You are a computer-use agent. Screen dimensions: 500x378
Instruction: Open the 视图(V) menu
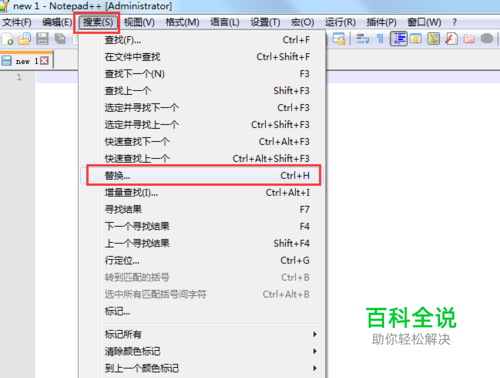point(139,22)
